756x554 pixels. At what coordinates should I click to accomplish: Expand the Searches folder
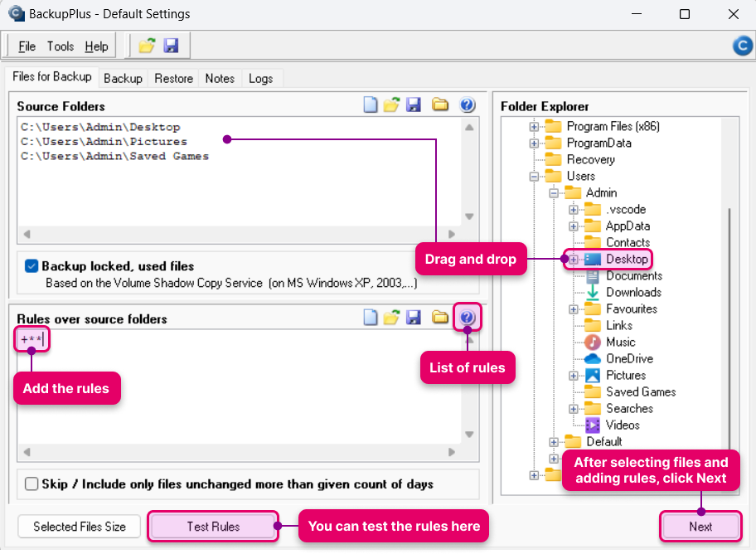(574, 409)
